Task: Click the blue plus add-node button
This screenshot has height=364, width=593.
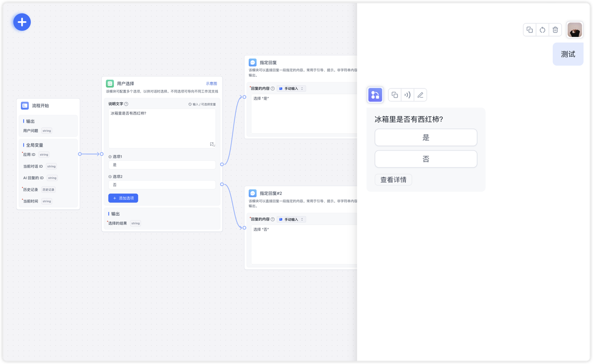Action: [x=22, y=22]
